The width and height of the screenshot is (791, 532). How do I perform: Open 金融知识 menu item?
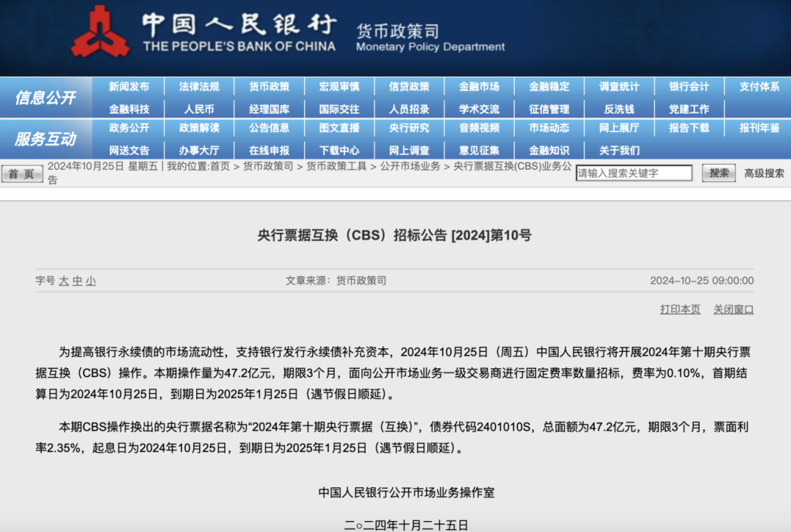pyautogui.click(x=549, y=151)
